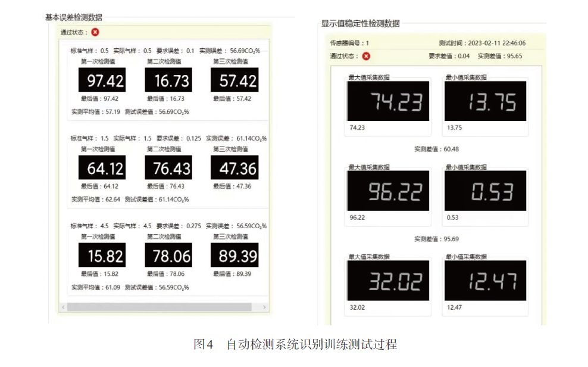Click the 32.02 caption under max display
Viewport: 588px width, 367px height.
(x=357, y=307)
